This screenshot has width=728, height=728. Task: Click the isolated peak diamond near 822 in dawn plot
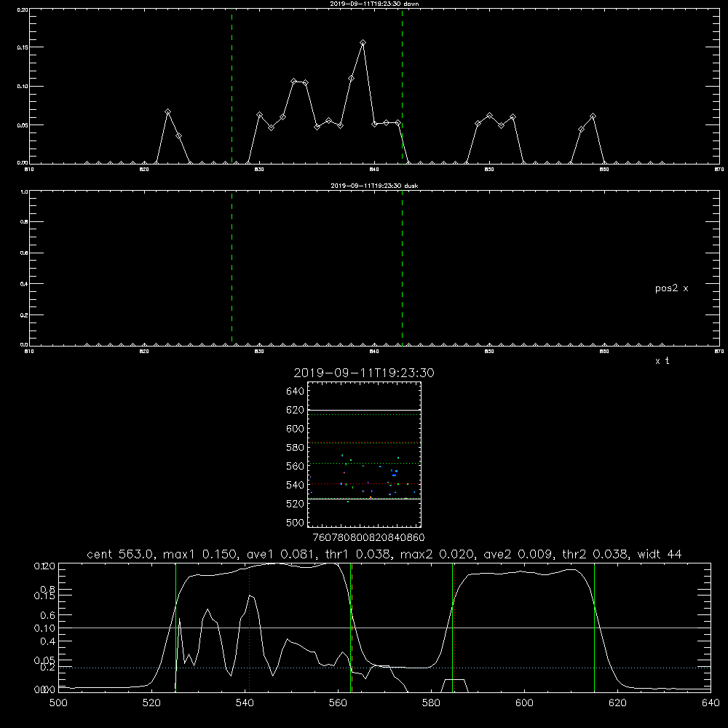(x=167, y=112)
